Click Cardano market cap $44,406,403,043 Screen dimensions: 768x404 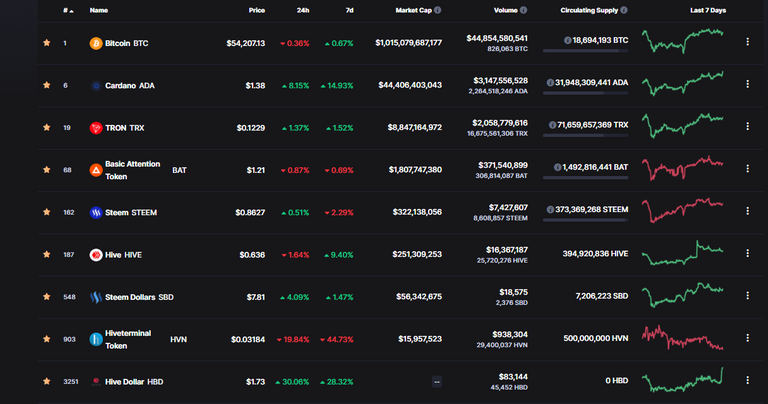[410, 85]
